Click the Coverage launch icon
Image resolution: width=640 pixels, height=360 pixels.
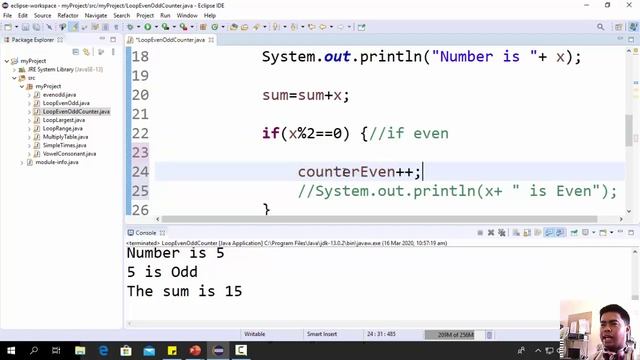[x=165, y=27]
